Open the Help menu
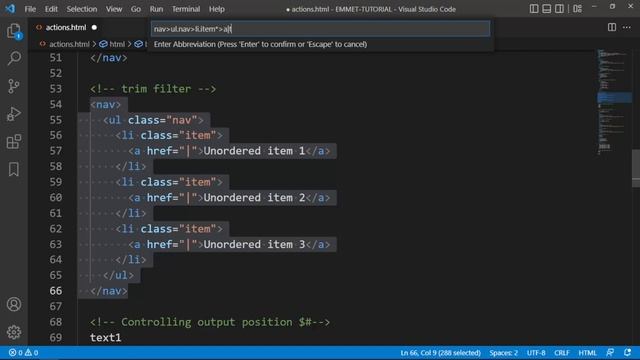The image size is (640, 360). click(217, 9)
